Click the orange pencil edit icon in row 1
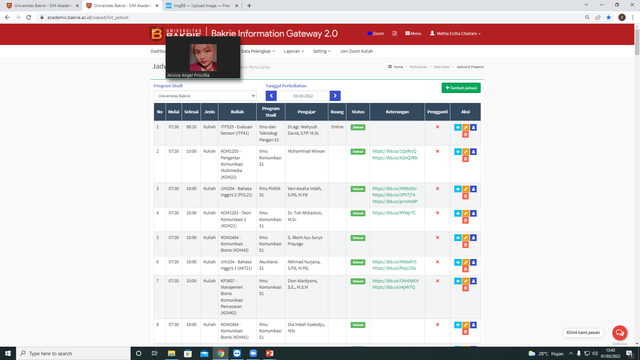 tap(465, 127)
